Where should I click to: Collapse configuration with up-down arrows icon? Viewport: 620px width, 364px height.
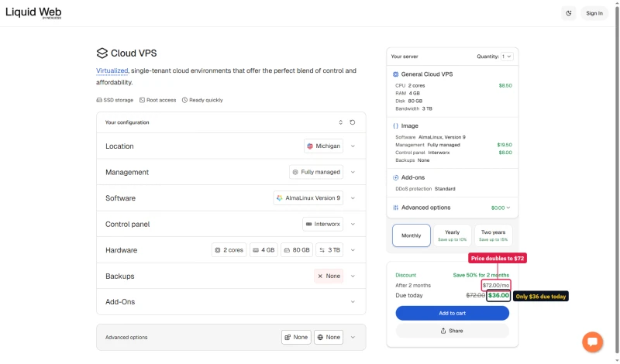click(x=340, y=122)
